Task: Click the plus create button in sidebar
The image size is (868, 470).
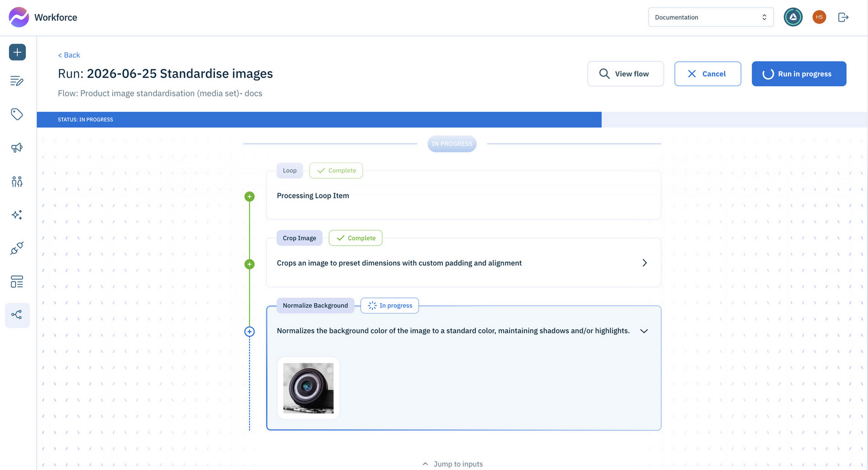Action: (x=18, y=52)
